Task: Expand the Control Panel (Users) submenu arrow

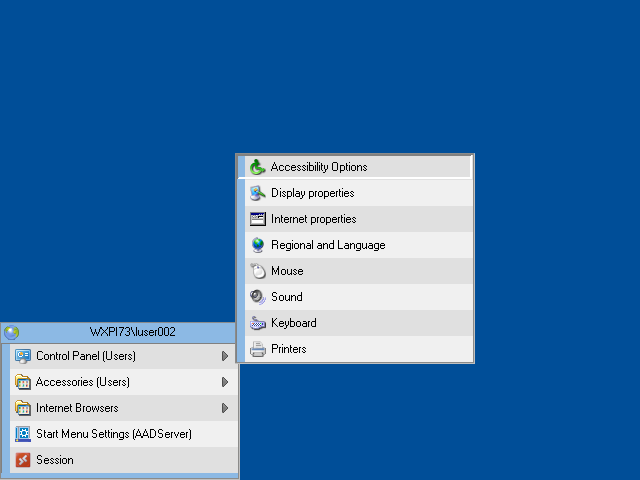Action: pyautogui.click(x=225, y=356)
